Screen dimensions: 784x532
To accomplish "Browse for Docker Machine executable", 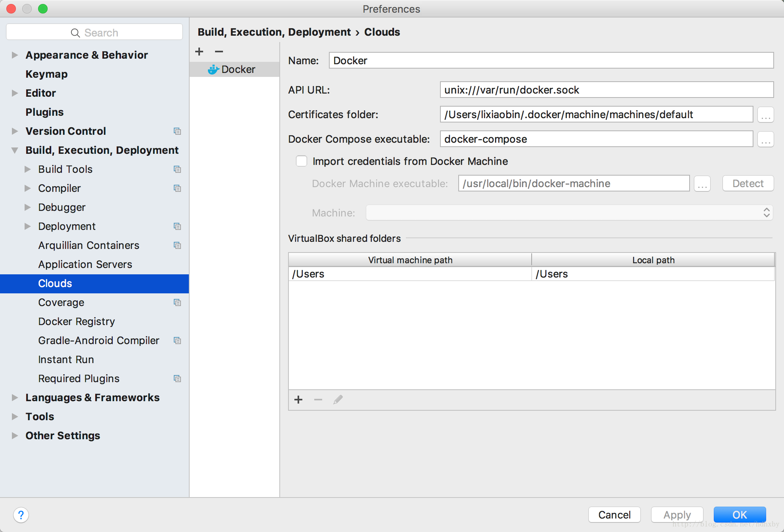I will 702,184.
